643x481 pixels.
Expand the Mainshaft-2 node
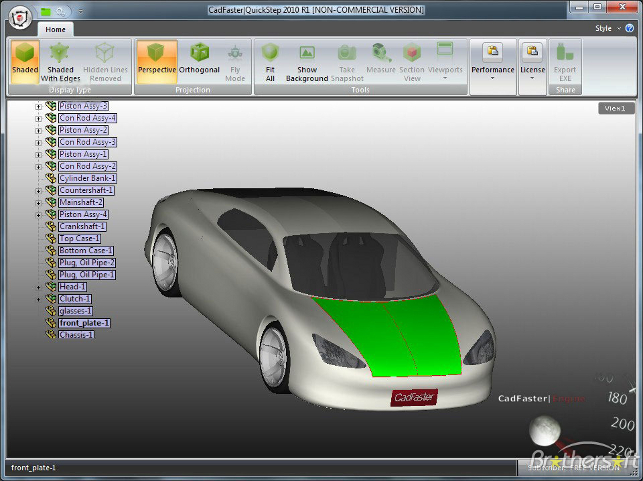(x=39, y=203)
